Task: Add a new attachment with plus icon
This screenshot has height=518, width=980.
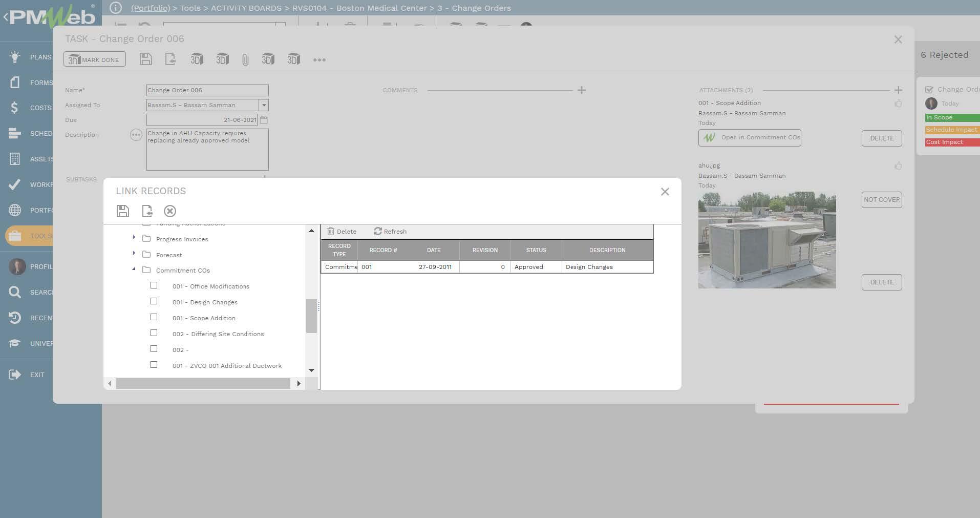Action: tap(898, 90)
